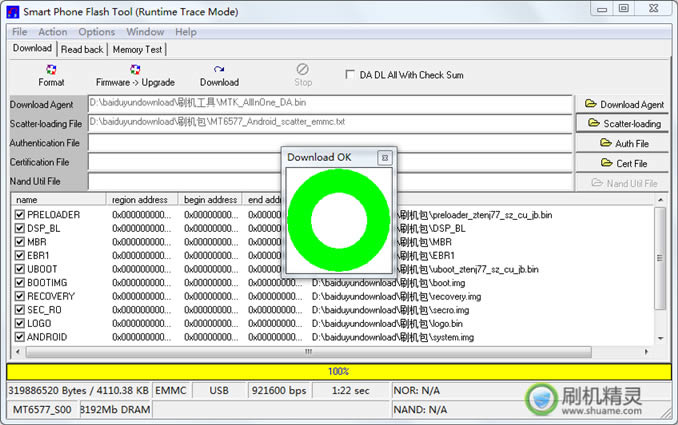The width and height of the screenshot is (678, 425).
Task: Open the Options menu
Action: (97, 32)
